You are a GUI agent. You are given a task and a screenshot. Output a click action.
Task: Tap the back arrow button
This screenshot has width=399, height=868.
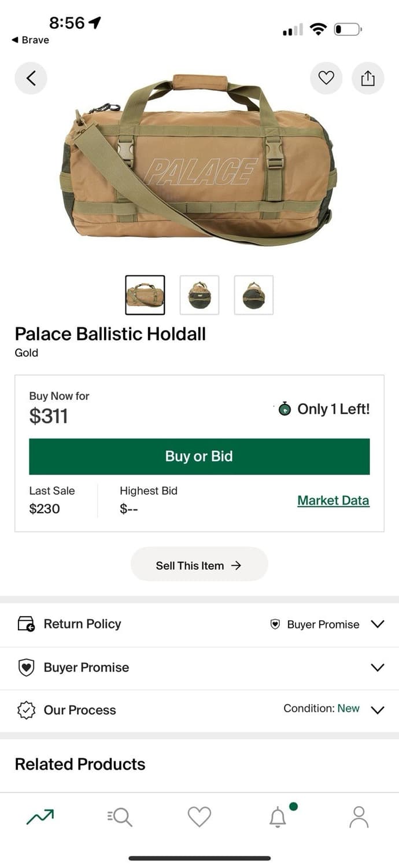pos(31,78)
